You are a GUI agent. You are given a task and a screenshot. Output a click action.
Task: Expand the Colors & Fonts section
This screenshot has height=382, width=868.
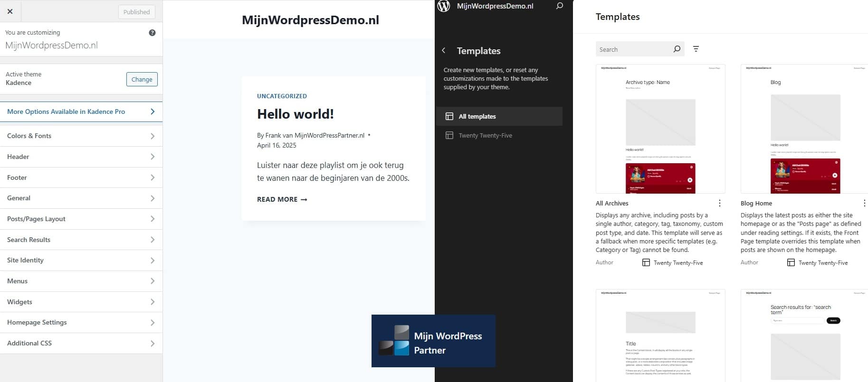coord(81,136)
